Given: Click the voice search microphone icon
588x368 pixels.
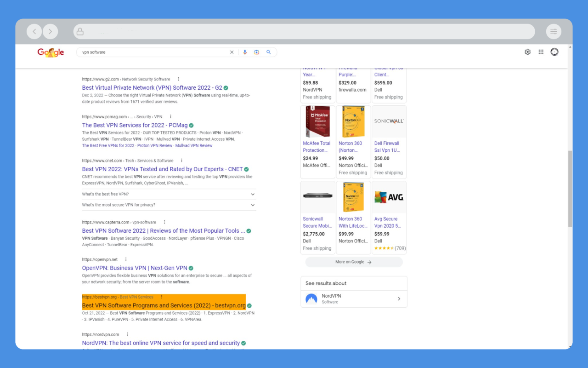Looking at the screenshot, I should pos(244,52).
